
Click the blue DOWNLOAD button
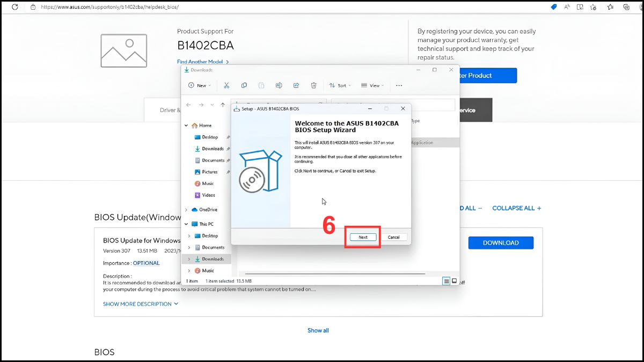click(x=501, y=243)
